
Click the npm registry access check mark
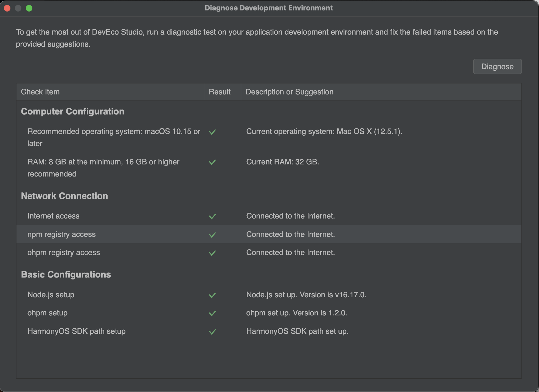pyautogui.click(x=212, y=235)
